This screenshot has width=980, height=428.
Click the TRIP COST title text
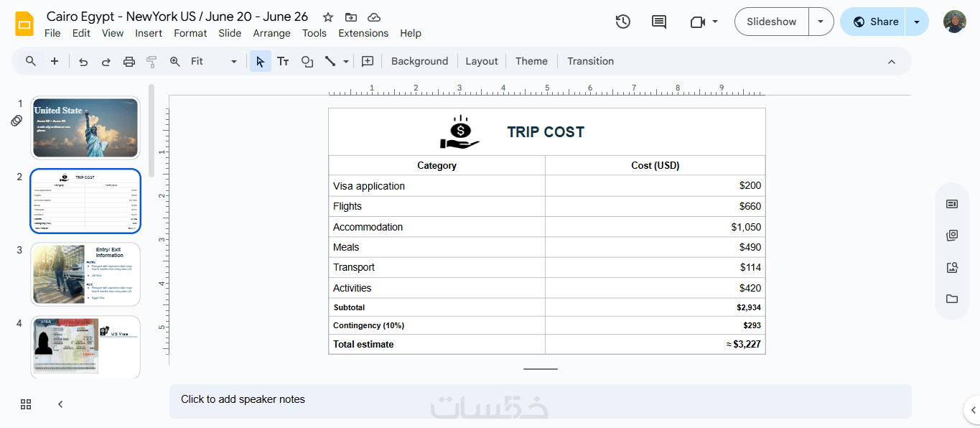(x=546, y=132)
